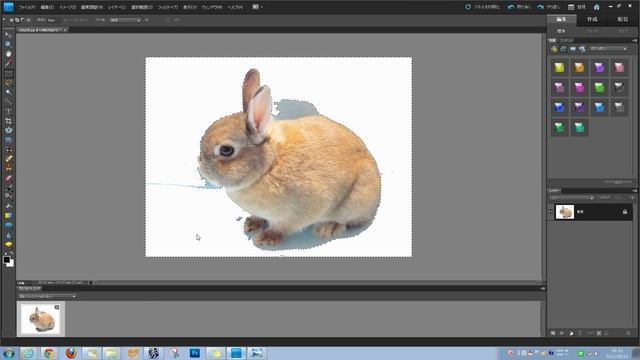Select the Zoom tool
The height and width of the screenshot is (360, 640).
(8, 44)
